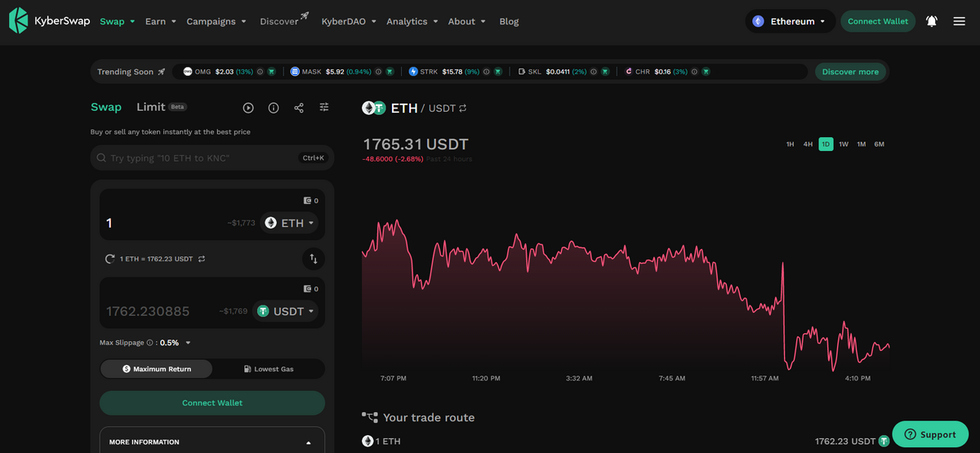Click the switch tokens arrows button
This screenshot has width=980, height=453.
pyautogui.click(x=313, y=259)
